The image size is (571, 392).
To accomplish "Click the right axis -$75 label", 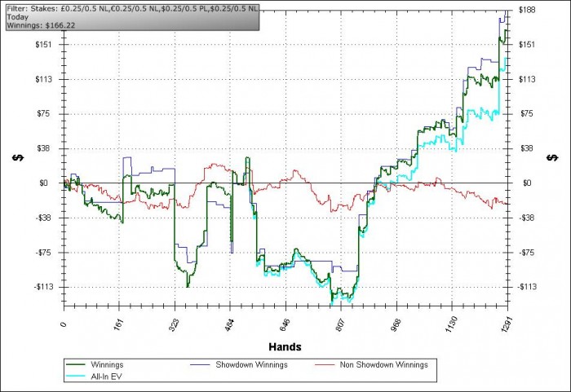I will click(x=527, y=253).
